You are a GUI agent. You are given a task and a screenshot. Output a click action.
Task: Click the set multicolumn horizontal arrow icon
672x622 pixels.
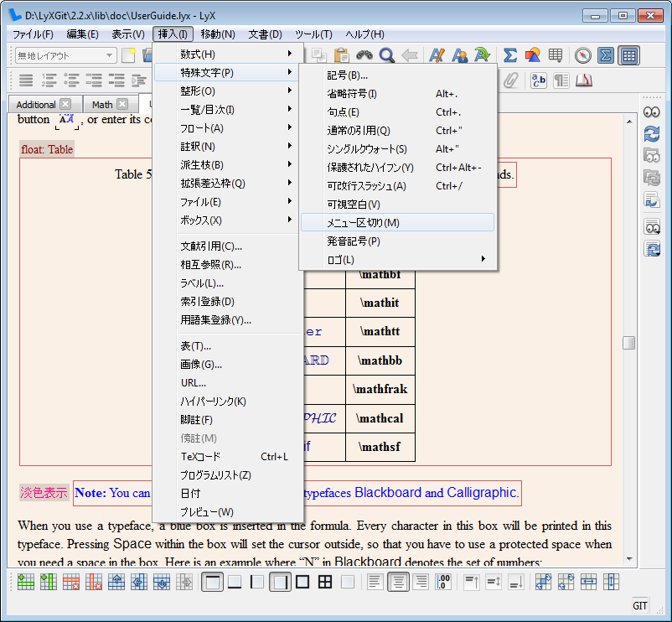tap(588, 582)
